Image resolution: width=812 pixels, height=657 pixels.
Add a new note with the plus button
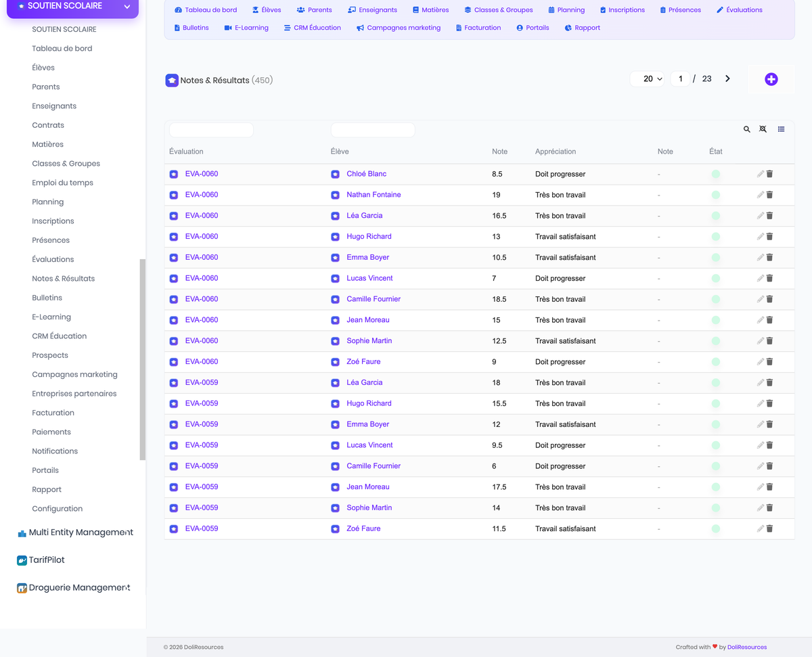coord(771,79)
